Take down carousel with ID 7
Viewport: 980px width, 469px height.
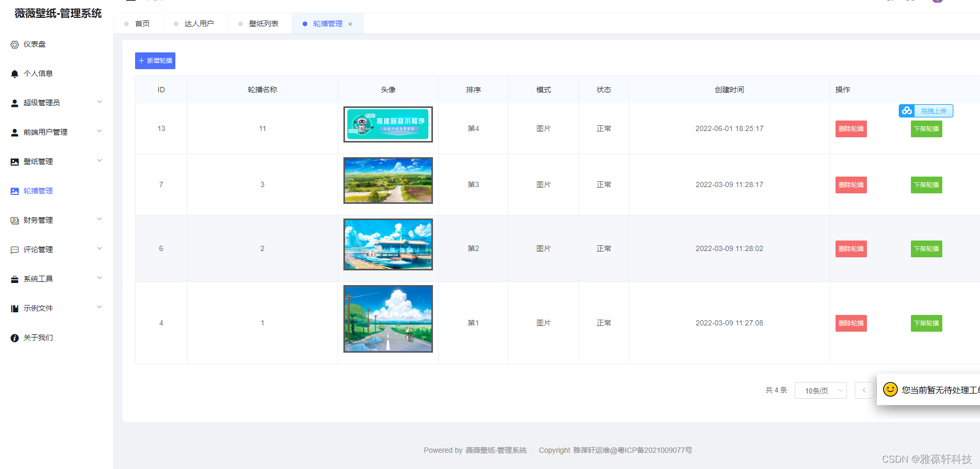[926, 185]
